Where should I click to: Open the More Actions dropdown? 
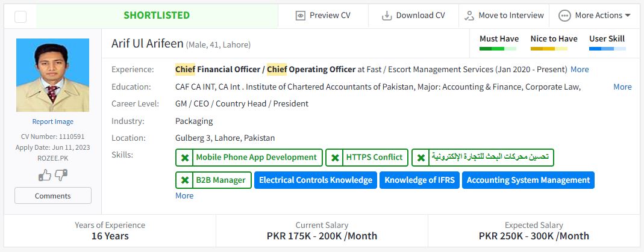594,16
